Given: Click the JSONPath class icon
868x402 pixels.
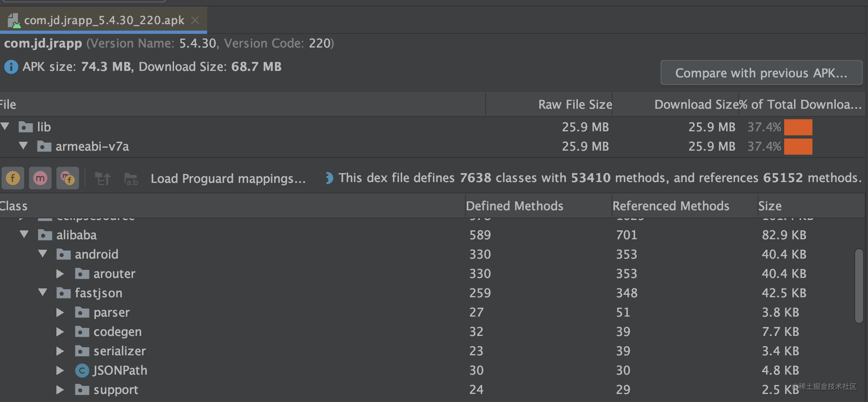Looking at the screenshot, I should [82, 370].
